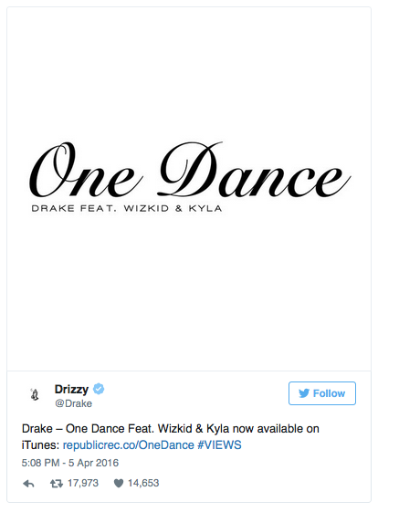Click the word Follow in the button
The width and height of the screenshot is (420, 512).
tap(329, 393)
